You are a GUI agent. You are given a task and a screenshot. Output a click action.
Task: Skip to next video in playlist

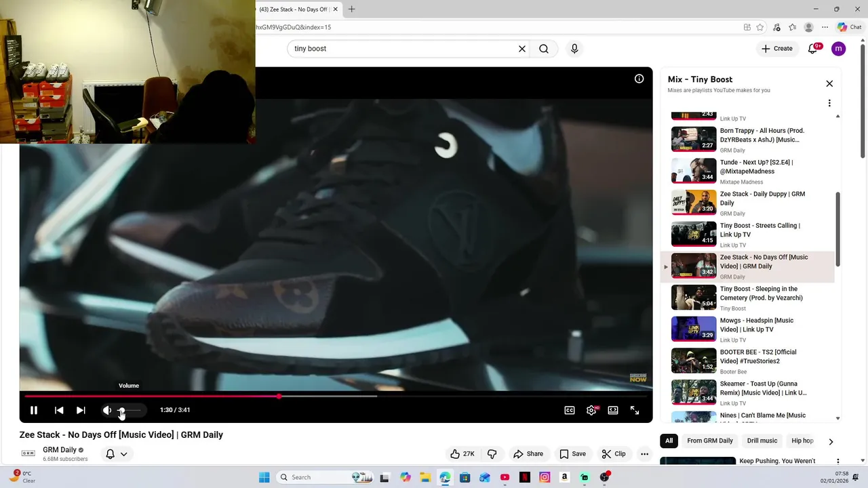click(x=81, y=410)
